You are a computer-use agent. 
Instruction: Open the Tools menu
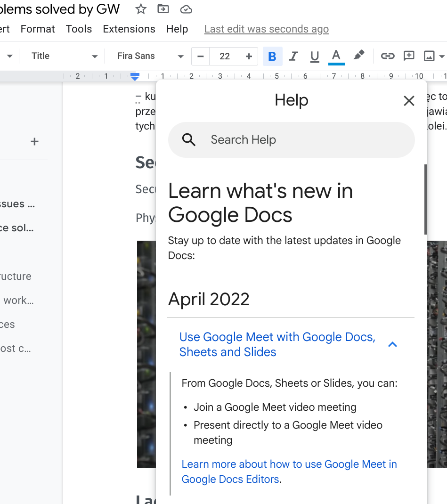79,29
